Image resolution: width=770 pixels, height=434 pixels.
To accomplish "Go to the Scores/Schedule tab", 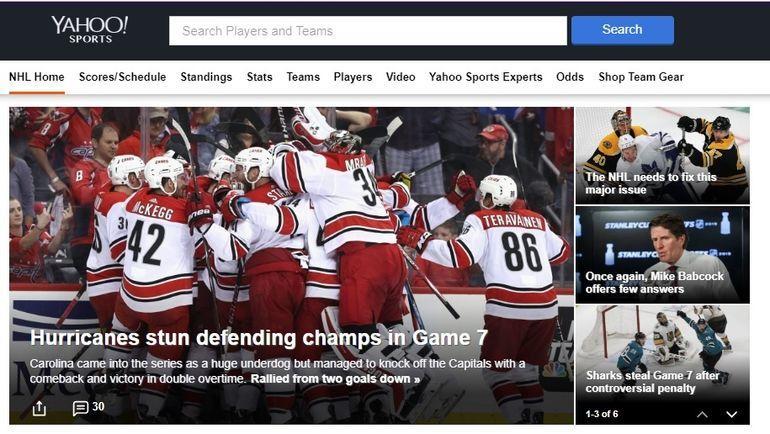I will (x=122, y=77).
